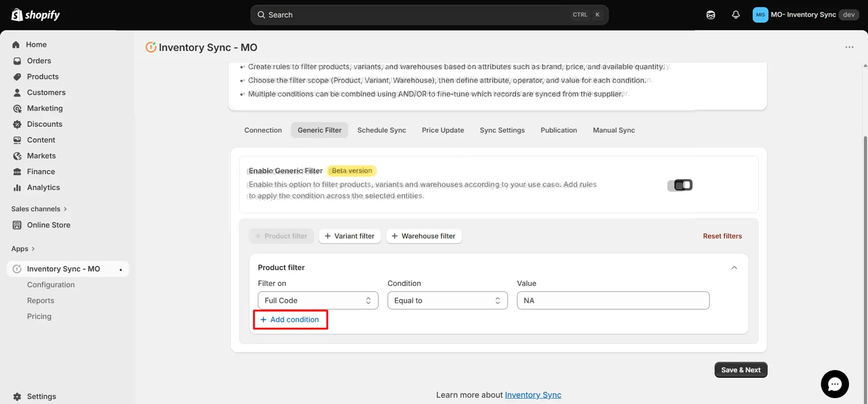This screenshot has height=404, width=868.
Task: Click the Shopify logo
Action: [x=36, y=15]
